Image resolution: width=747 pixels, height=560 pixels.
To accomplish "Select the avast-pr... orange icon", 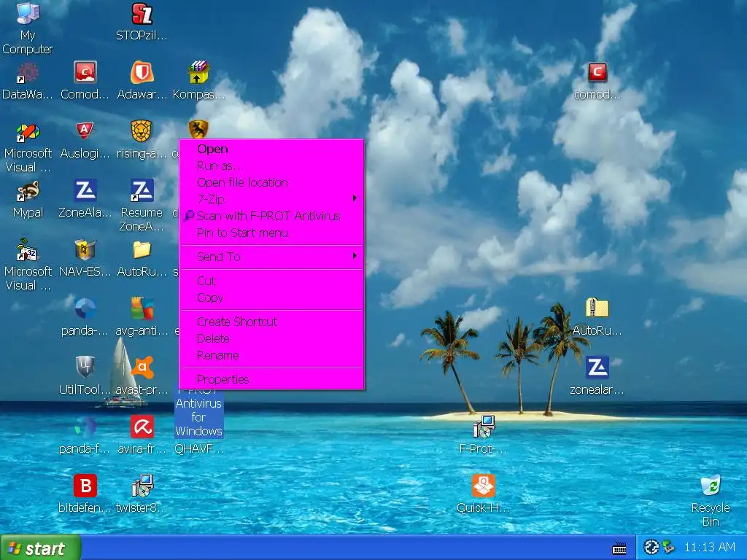I will [x=142, y=367].
